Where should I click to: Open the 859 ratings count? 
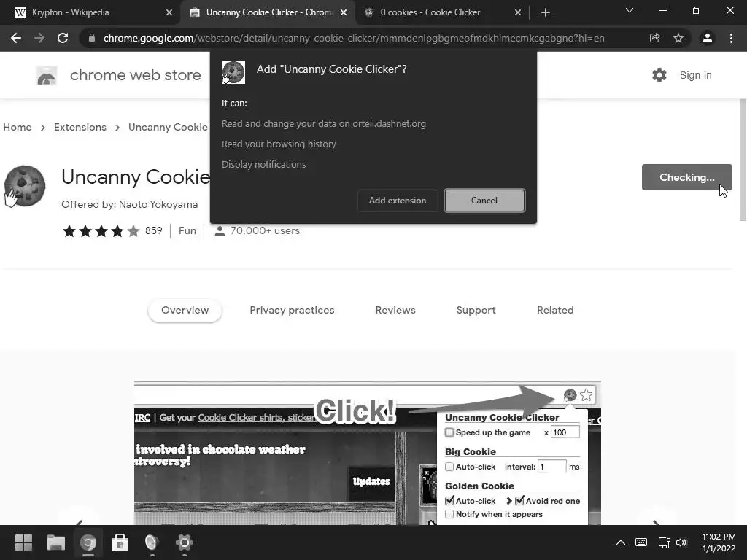(x=153, y=231)
